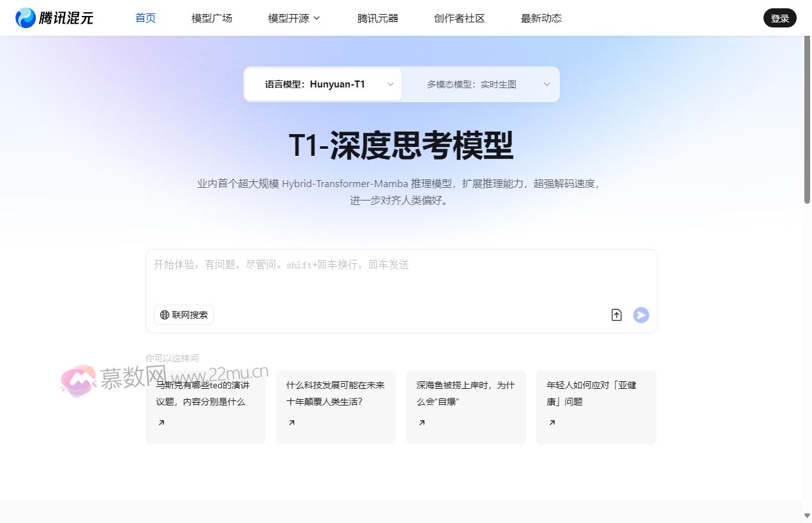
Task: Go to 最新动态 news section
Action: tap(541, 18)
